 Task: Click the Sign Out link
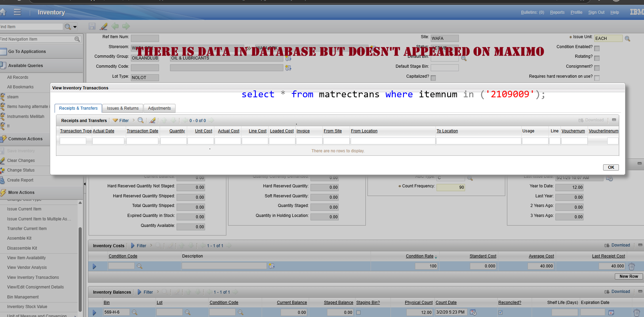tap(596, 12)
